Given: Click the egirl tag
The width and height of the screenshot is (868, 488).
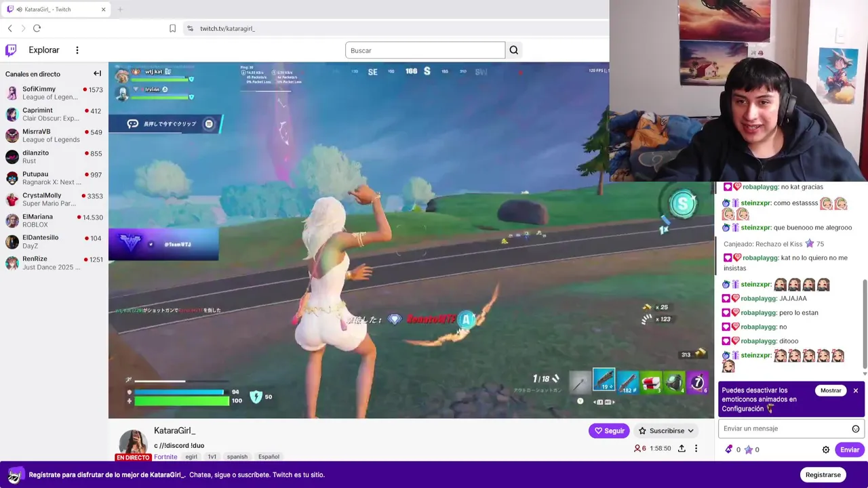Looking at the screenshot, I should point(191,457).
